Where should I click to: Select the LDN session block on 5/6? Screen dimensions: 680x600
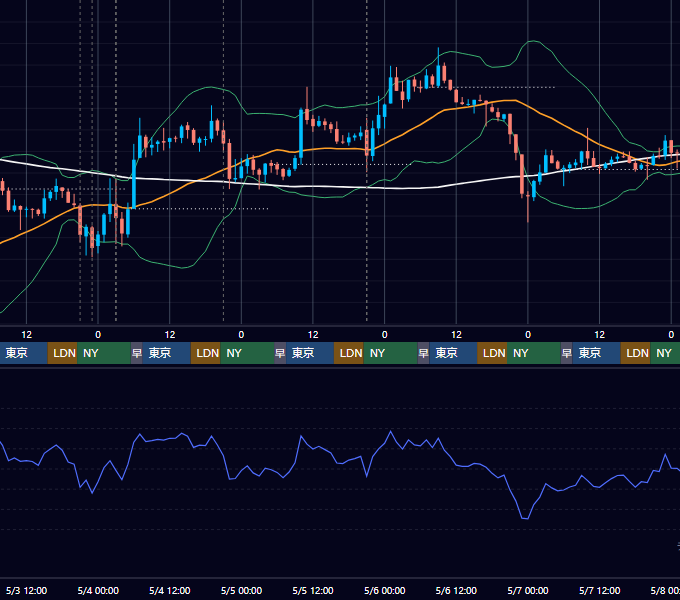coord(492,353)
